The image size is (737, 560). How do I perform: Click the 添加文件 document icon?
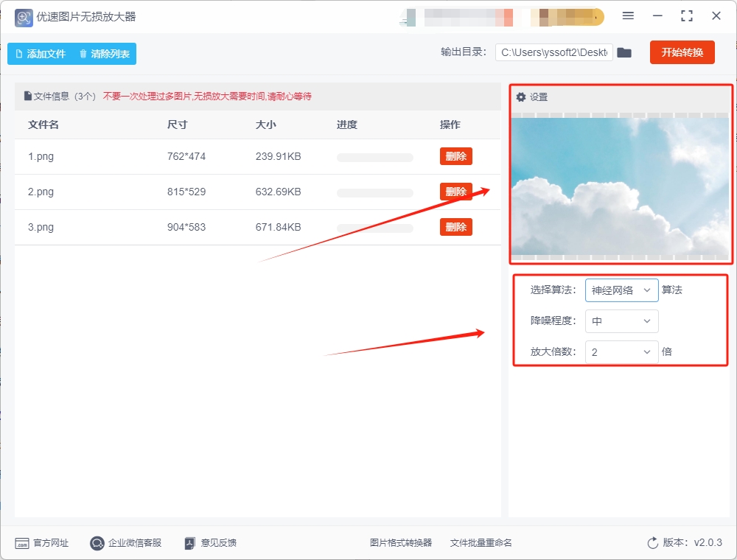(18, 53)
